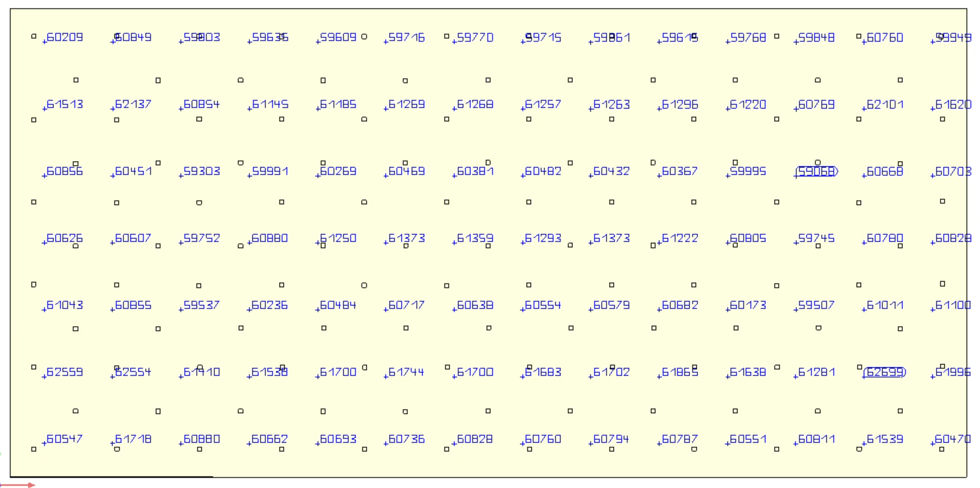Select the point label 60482
Viewport: 980px width, 488px height.
543,171
